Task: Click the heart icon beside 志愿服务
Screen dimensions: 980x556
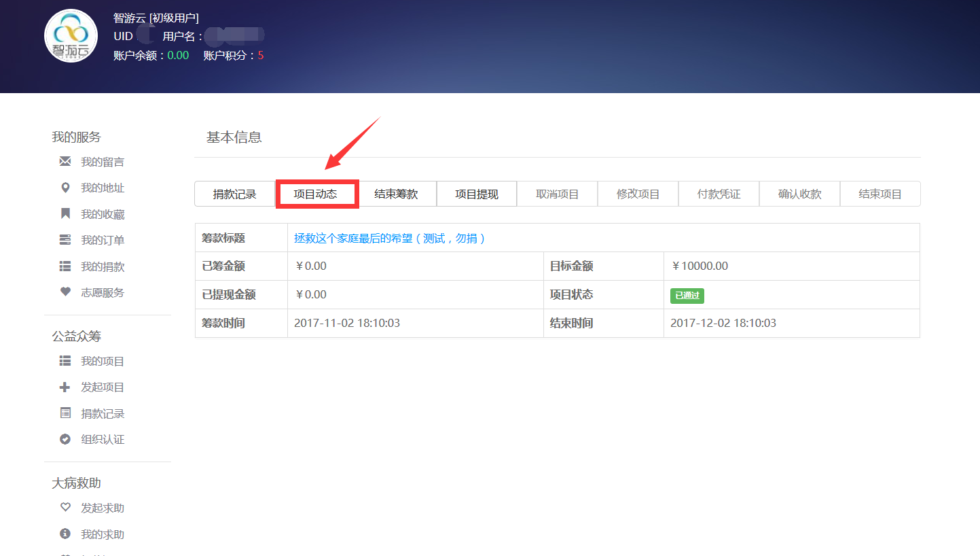Action: pos(65,292)
